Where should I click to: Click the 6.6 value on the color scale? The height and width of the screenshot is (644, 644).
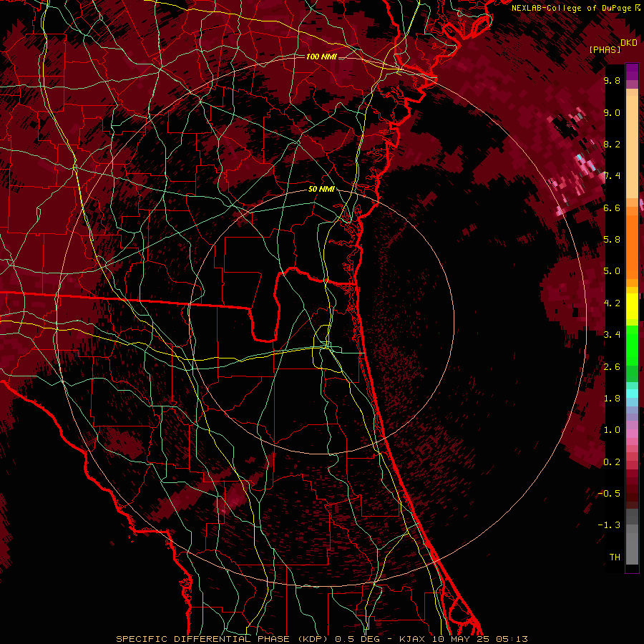[x=612, y=208]
